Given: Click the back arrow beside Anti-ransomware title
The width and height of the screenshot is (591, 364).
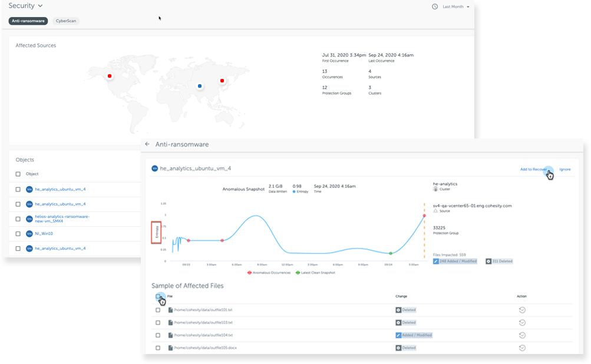Looking at the screenshot, I should click(x=147, y=144).
